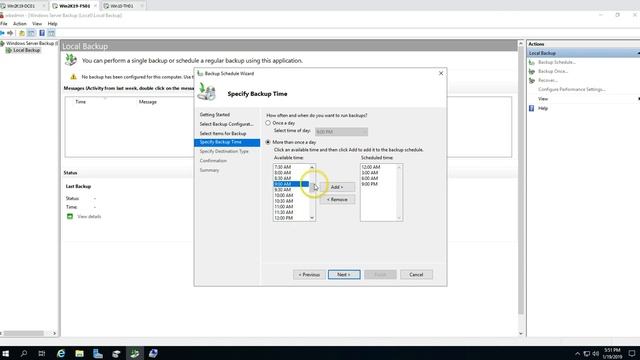Select 9:00 AM highlighted available time
Screen dimensions: 640x360
(x=291, y=184)
